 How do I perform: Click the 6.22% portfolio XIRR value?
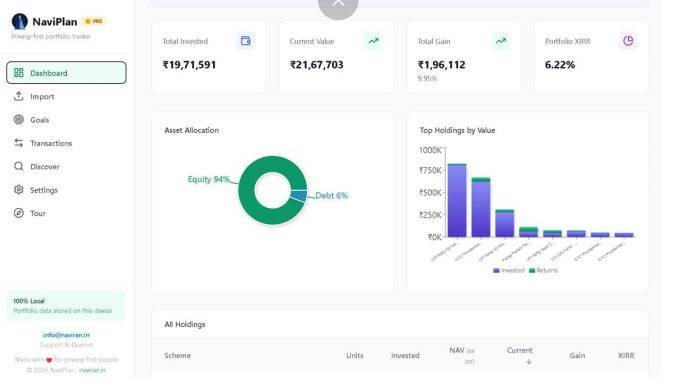click(560, 65)
